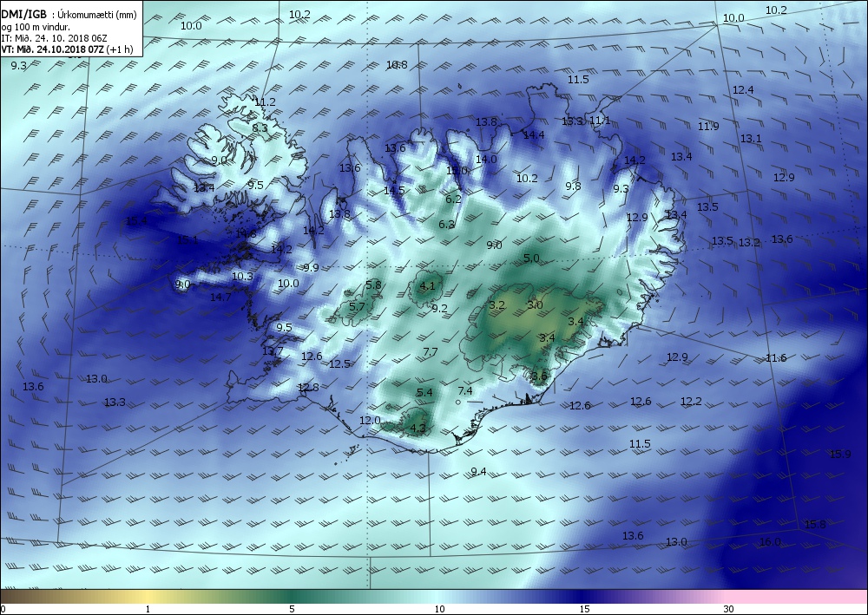Image resolution: width=868 pixels, height=615 pixels.
Task: Click the 5.8 value on the map
Action: coord(373,285)
